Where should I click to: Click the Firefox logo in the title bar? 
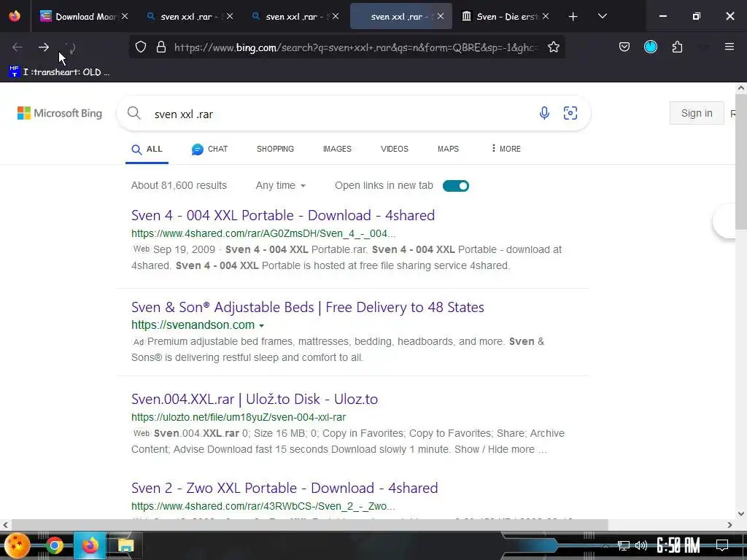coord(15,16)
